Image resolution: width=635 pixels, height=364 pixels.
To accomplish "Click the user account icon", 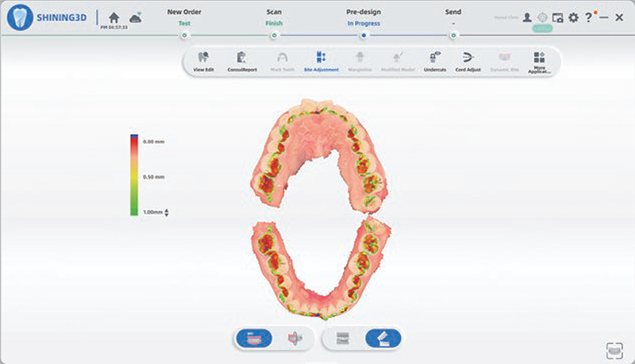I will pyautogui.click(x=527, y=17).
